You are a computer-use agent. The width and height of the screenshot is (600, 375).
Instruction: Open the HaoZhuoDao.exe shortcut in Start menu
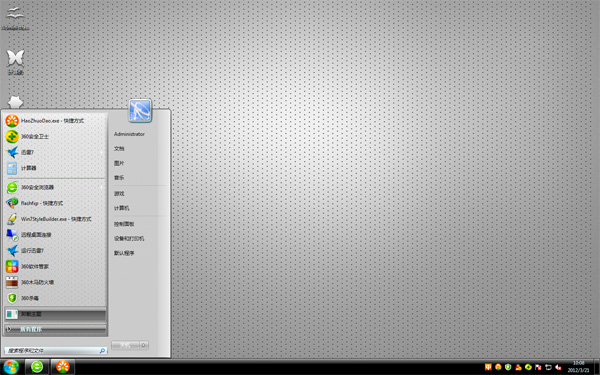tap(55, 121)
